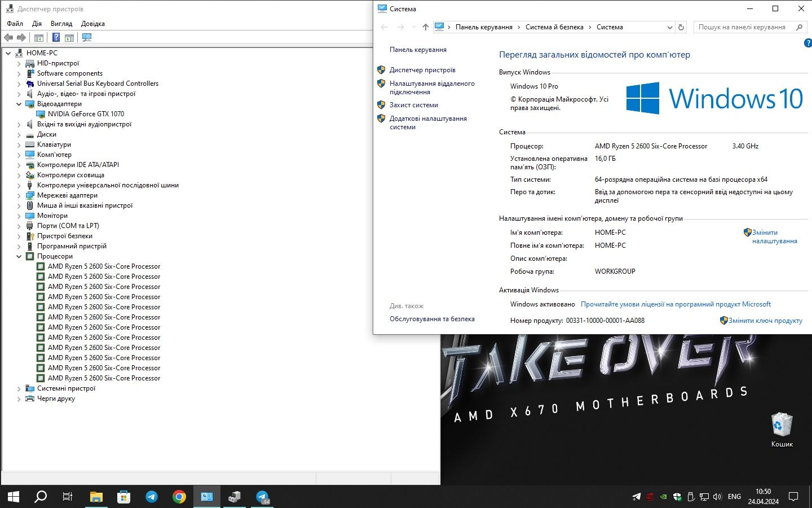Viewport: 812px width, 508px height.
Task: Select the Черги друку tree item
Action: coord(56,398)
